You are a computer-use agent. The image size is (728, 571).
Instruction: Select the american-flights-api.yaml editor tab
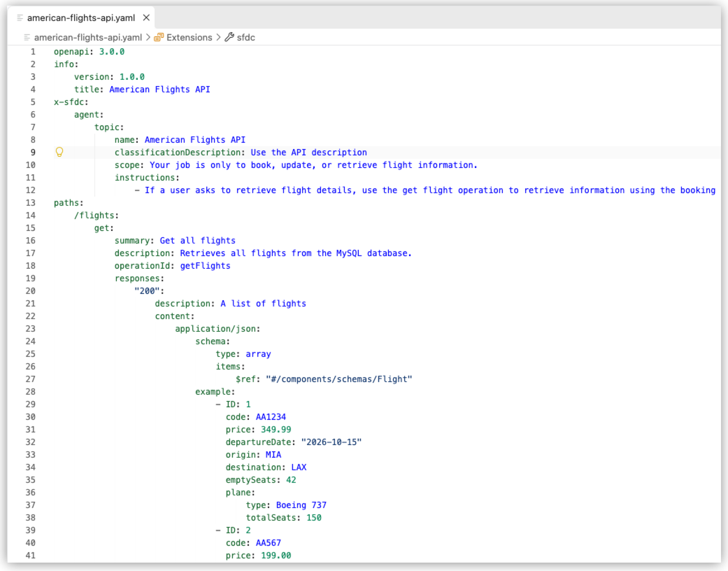point(81,17)
